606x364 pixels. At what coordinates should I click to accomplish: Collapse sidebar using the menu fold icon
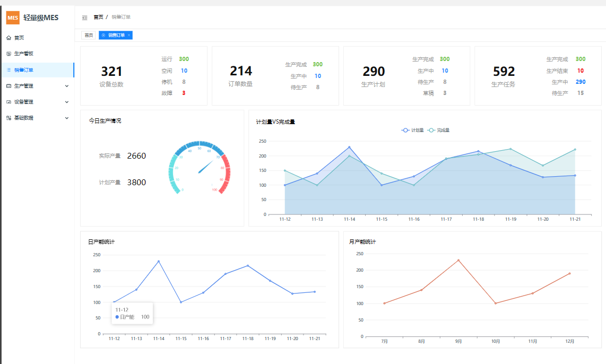85,18
